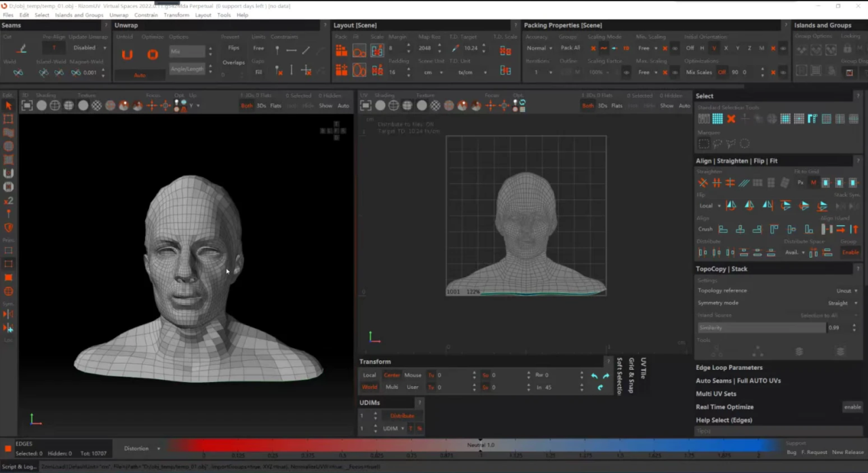Click the Weld seam icon under Weld
Screen dimensions: 868x473
(x=18, y=72)
